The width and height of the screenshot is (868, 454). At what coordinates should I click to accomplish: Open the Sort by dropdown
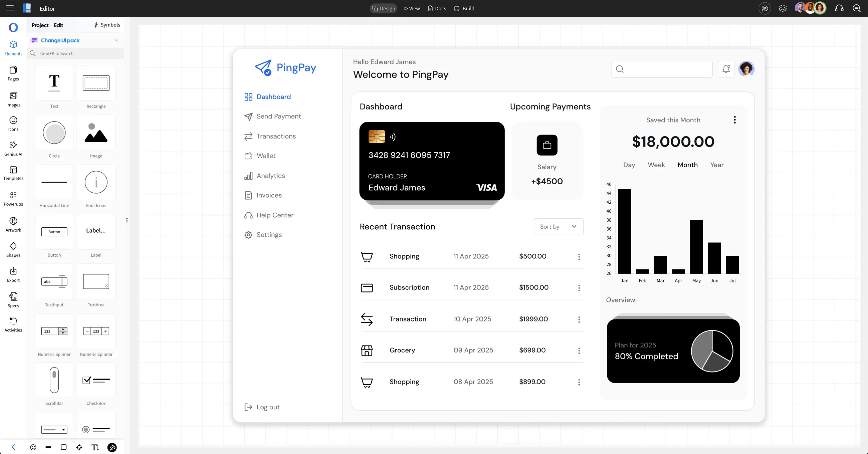[x=558, y=226]
